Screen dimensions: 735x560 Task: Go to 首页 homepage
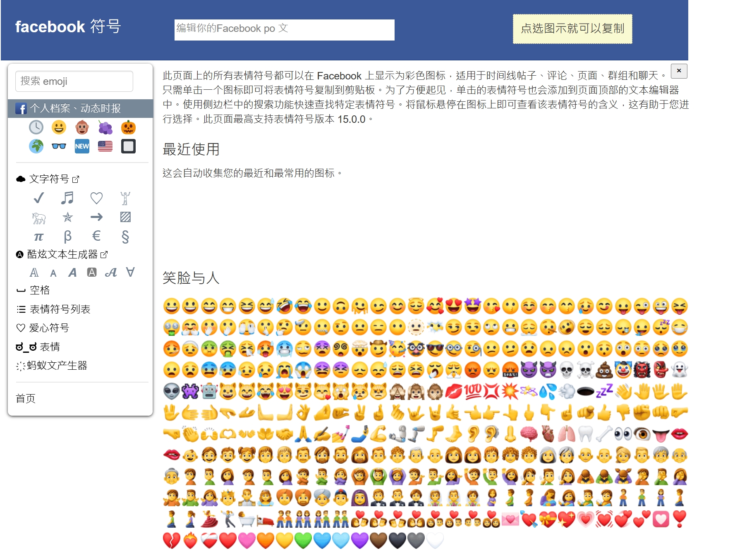[26, 398]
